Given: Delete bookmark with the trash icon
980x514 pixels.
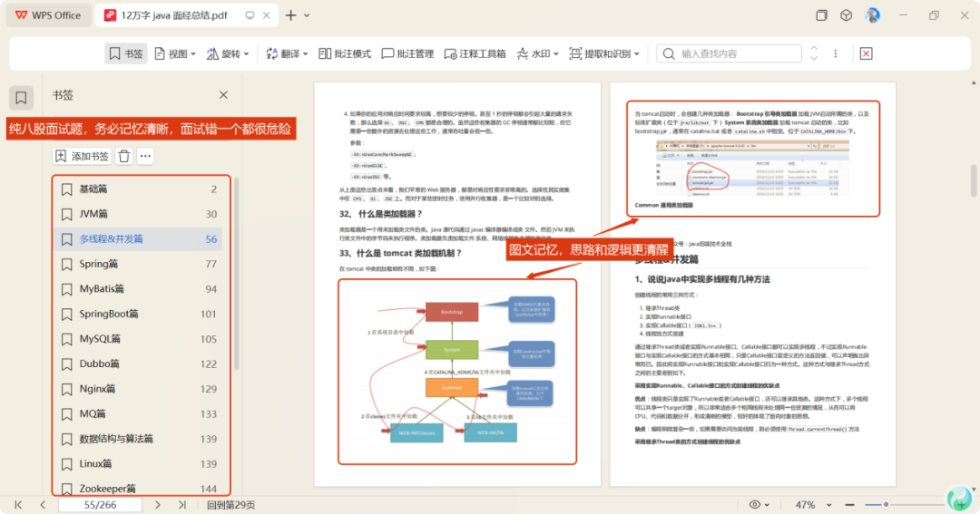Looking at the screenshot, I should click(123, 156).
